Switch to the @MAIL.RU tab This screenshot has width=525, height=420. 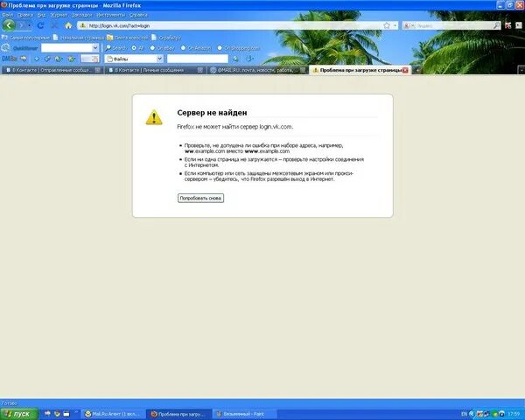coord(256,70)
